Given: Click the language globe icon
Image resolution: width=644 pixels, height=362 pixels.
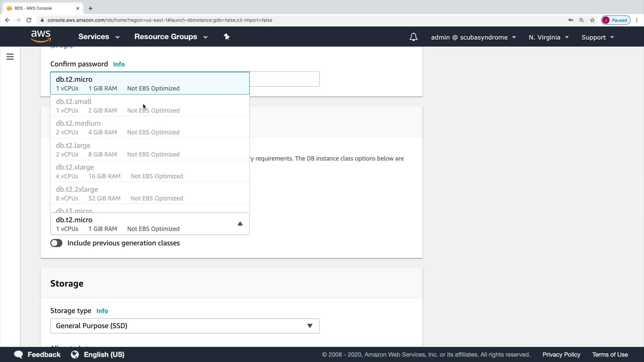Looking at the screenshot, I should coord(75,354).
